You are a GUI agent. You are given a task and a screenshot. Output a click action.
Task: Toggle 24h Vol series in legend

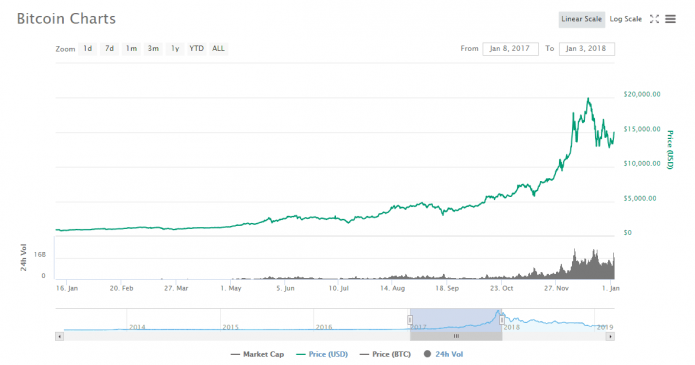(x=443, y=354)
